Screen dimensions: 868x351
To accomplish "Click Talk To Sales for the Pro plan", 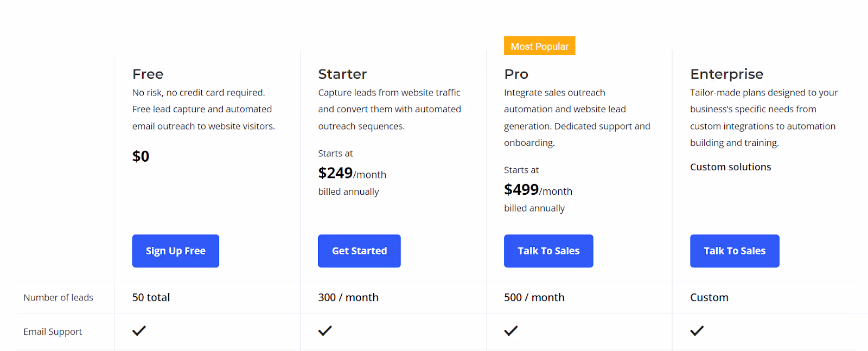I will point(548,251).
